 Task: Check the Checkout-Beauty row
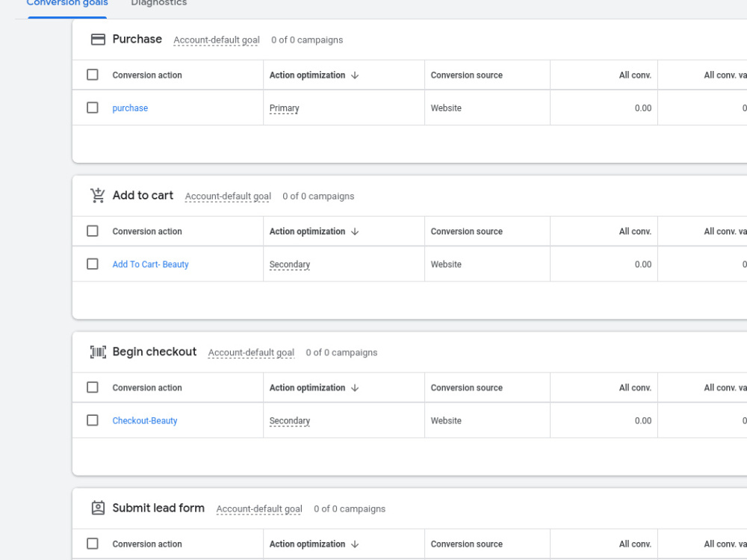93,420
